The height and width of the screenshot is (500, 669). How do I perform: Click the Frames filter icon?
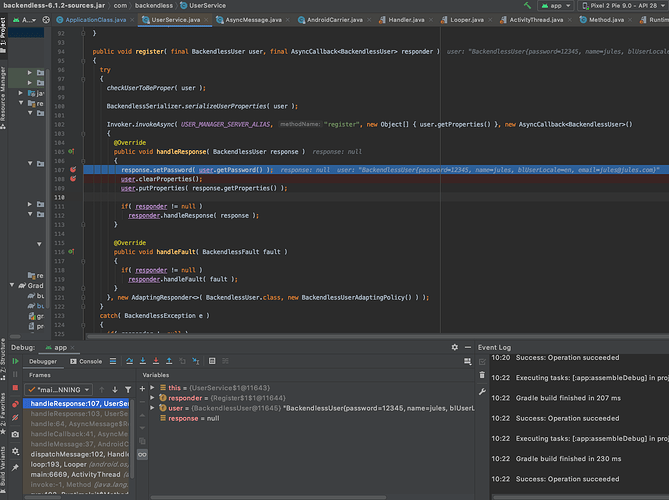click(x=128, y=390)
